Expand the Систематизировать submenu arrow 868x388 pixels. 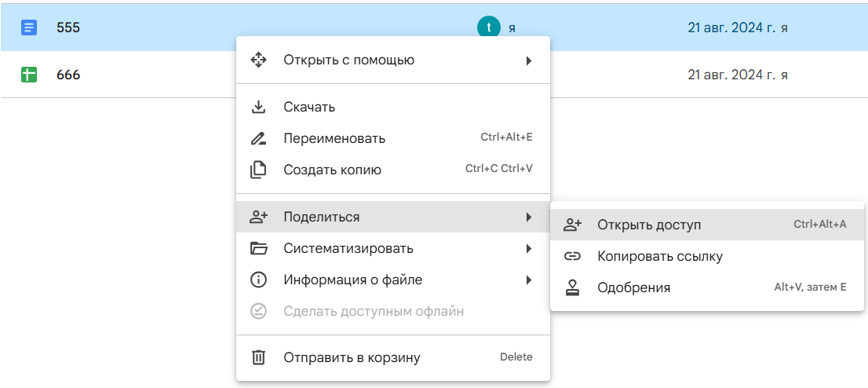pyautogui.click(x=529, y=249)
